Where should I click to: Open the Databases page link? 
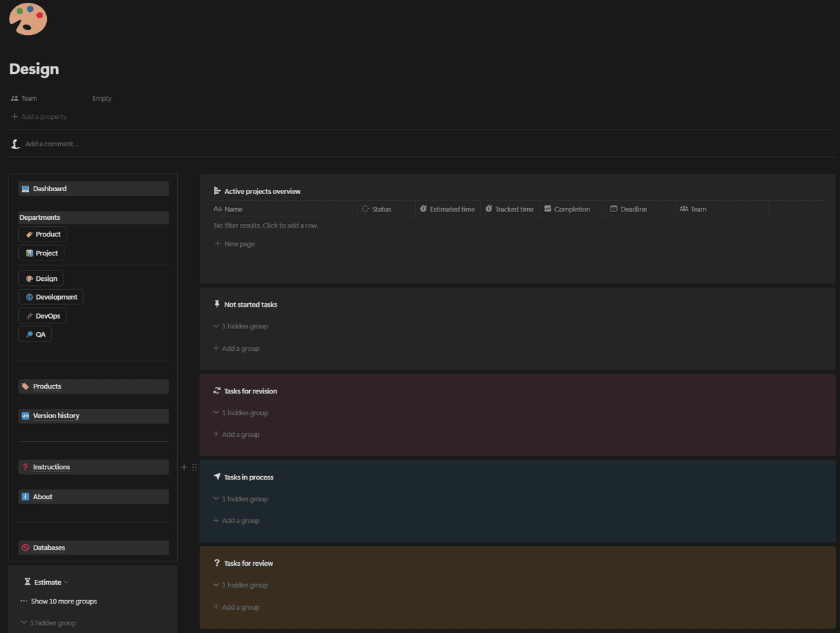pyautogui.click(x=49, y=548)
